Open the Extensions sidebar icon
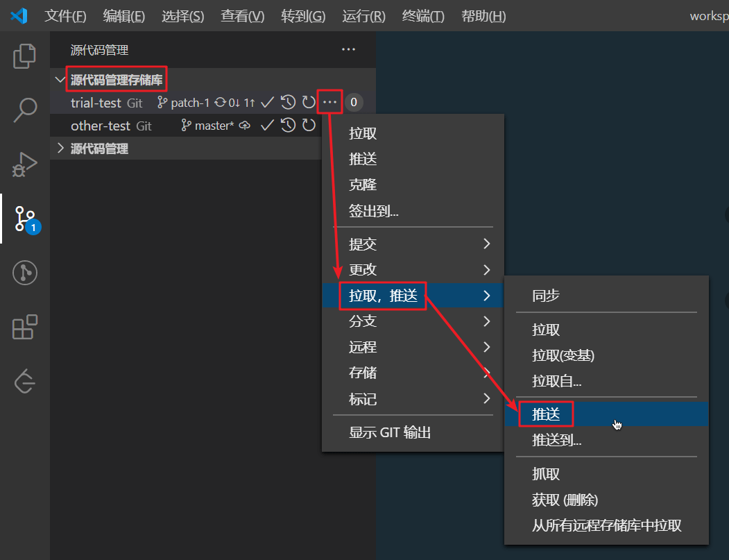The height and width of the screenshot is (560, 729). [24, 326]
